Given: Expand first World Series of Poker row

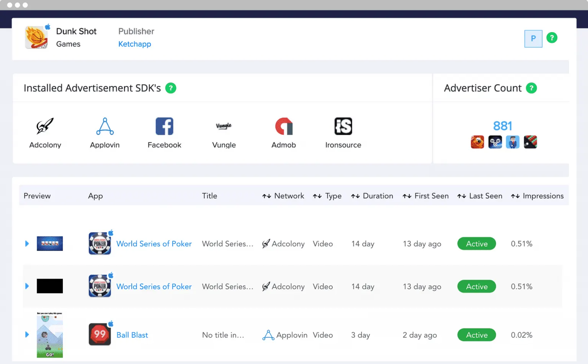Looking at the screenshot, I should point(27,243).
